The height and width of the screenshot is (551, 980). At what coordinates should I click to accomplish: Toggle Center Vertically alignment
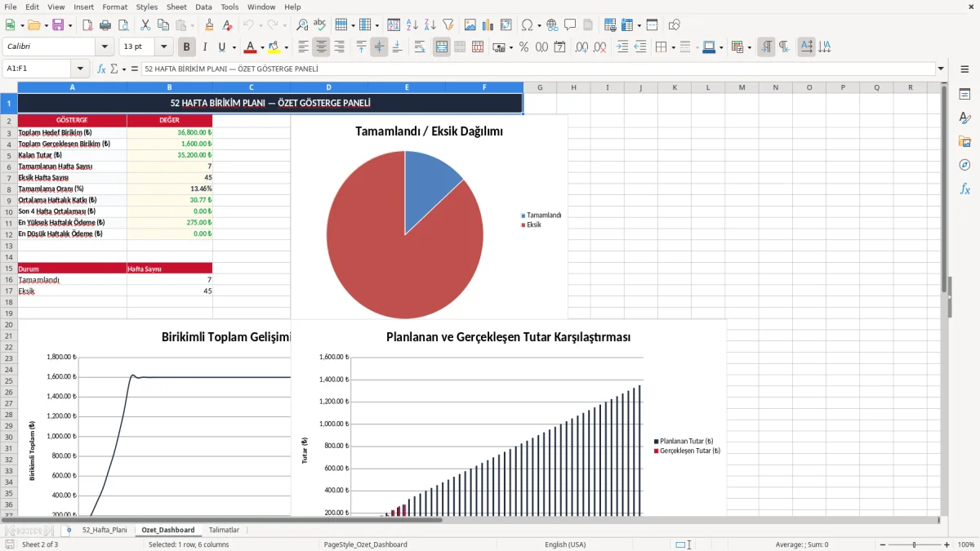click(x=379, y=47)
